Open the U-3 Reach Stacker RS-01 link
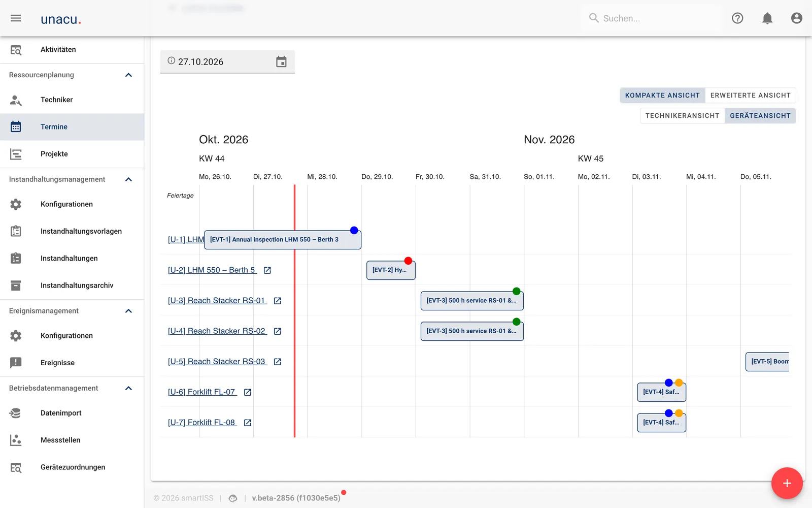812x508 pixels. point(217,301)
